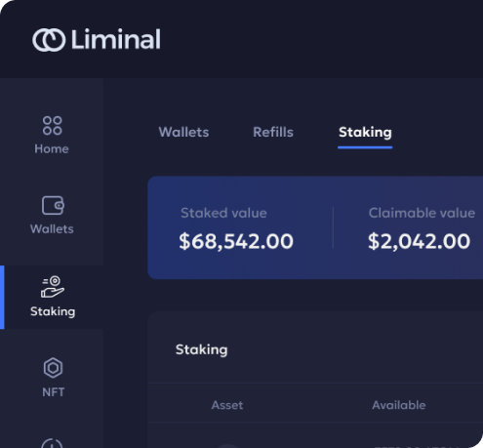Click the Liminal brand name text
This screenshot has height=448, width=483.
pos(116,39)
